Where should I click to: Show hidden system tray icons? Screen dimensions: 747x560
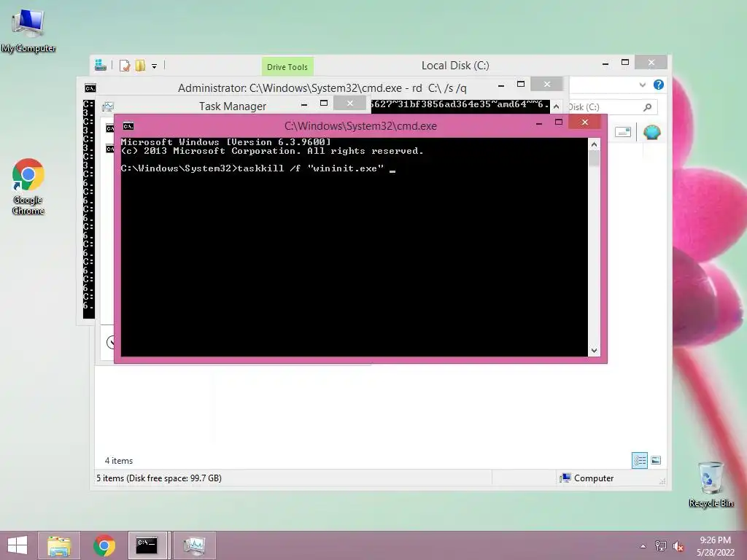tap(643, 545)
